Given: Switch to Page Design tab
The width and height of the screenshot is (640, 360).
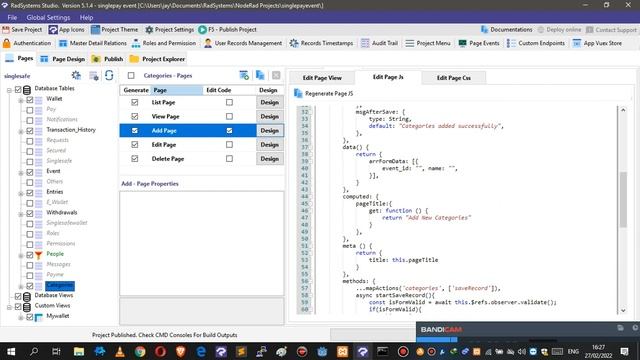Looking at the screenshot, I should pos(62,59).
